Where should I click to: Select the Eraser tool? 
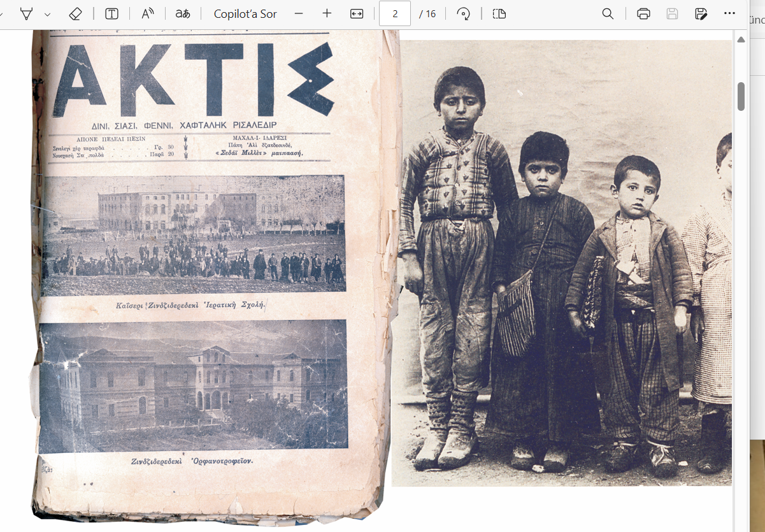(x=75, y=14)
